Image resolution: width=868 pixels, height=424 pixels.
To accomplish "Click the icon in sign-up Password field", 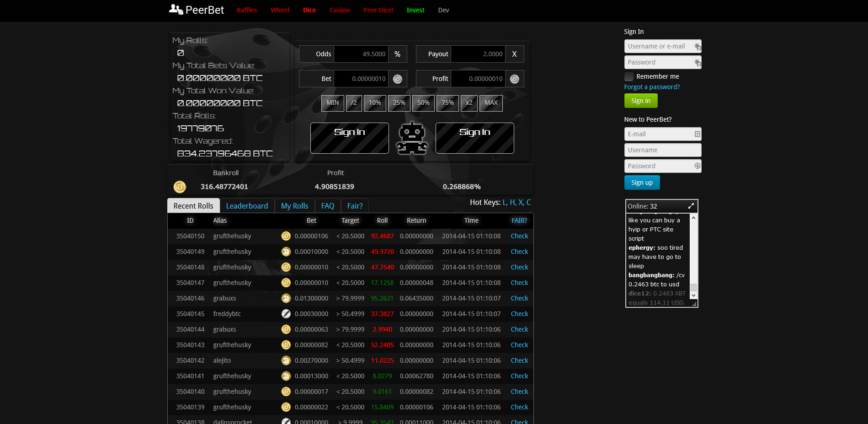I will (697, 166).
